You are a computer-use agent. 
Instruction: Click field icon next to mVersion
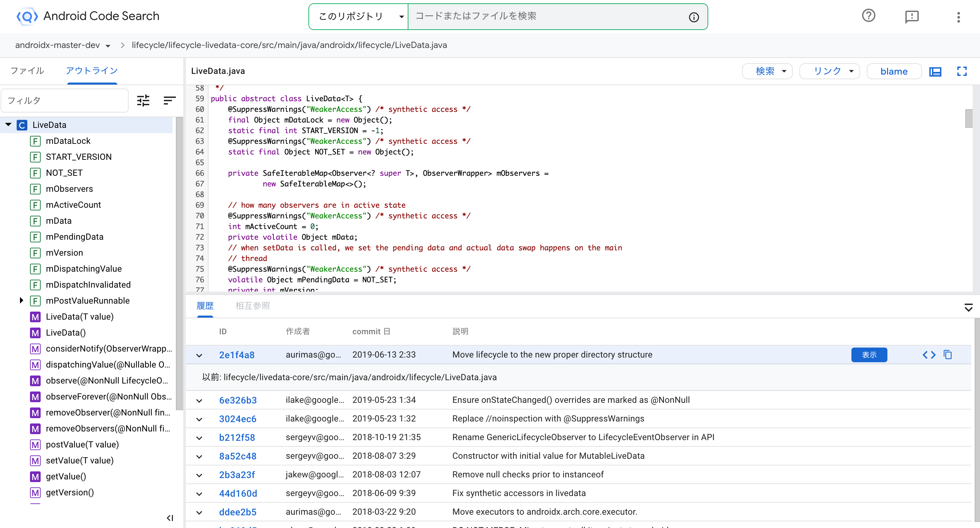pos(35,253)
